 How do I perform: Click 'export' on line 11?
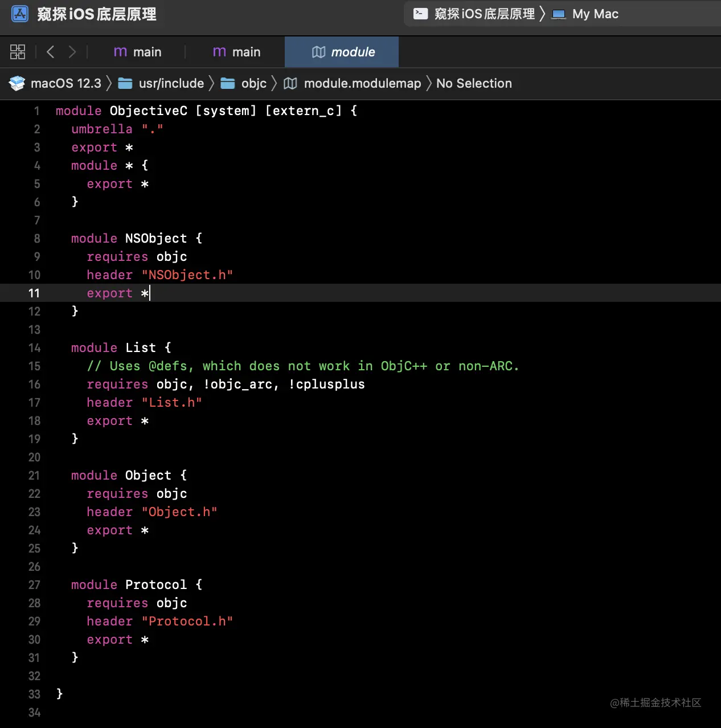pyautogui.click(x=109, y=293)
